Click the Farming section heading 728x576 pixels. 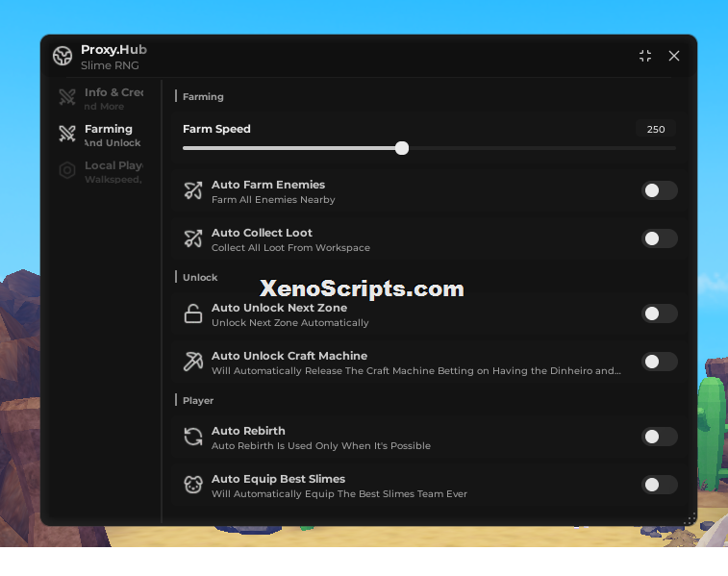click(x=203, y=96)
